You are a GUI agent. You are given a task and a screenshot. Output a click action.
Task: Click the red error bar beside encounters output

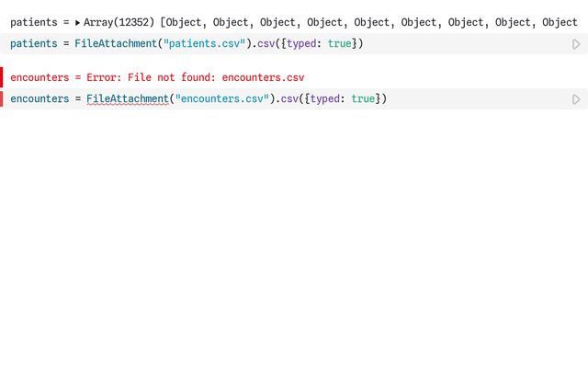click(2, 77)
